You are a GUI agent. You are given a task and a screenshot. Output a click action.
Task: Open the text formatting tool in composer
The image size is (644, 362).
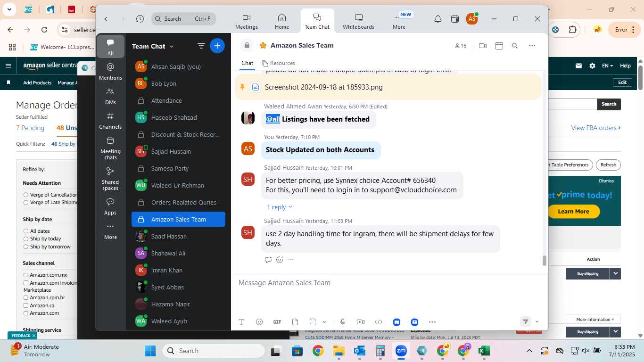point(241,322)
